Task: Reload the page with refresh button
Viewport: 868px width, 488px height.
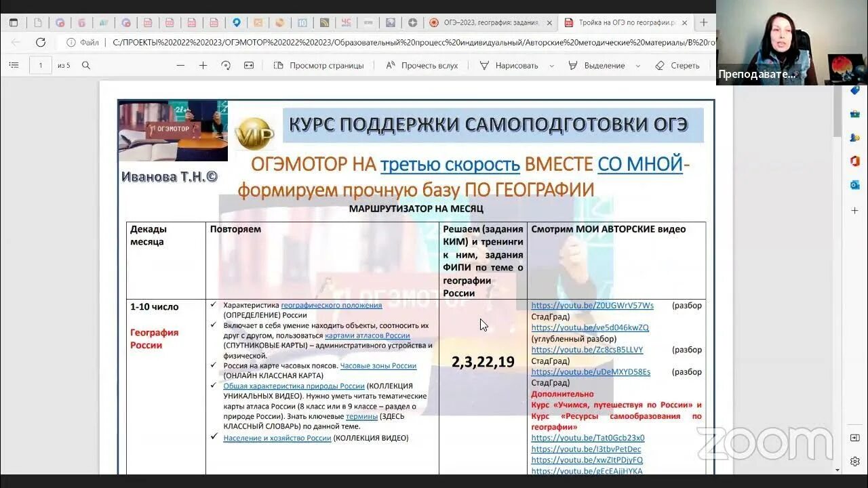Action: (x=41, y=42)
